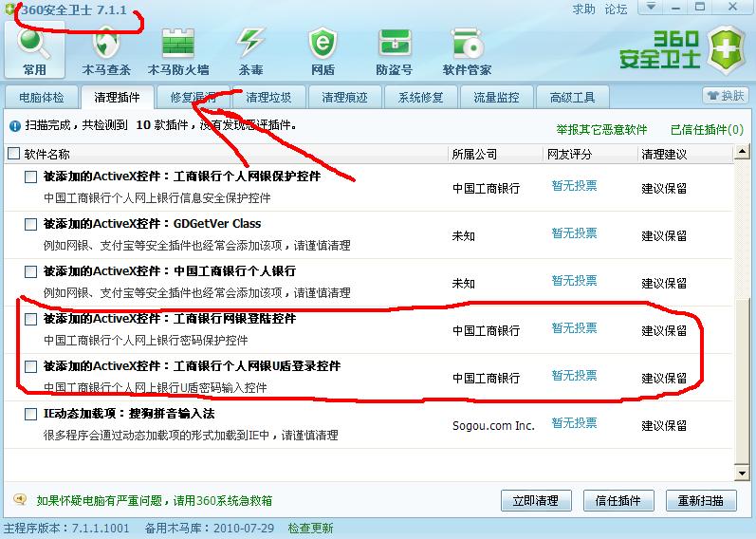Toggle the select-all 软件名称 checkbox

pyautogui.click(x=13, y=154)
